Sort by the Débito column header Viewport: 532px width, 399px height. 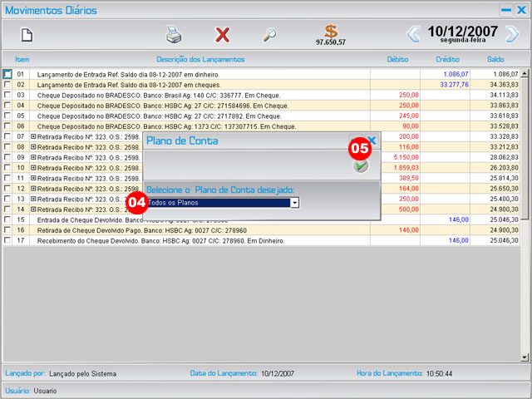pos(397,60)
